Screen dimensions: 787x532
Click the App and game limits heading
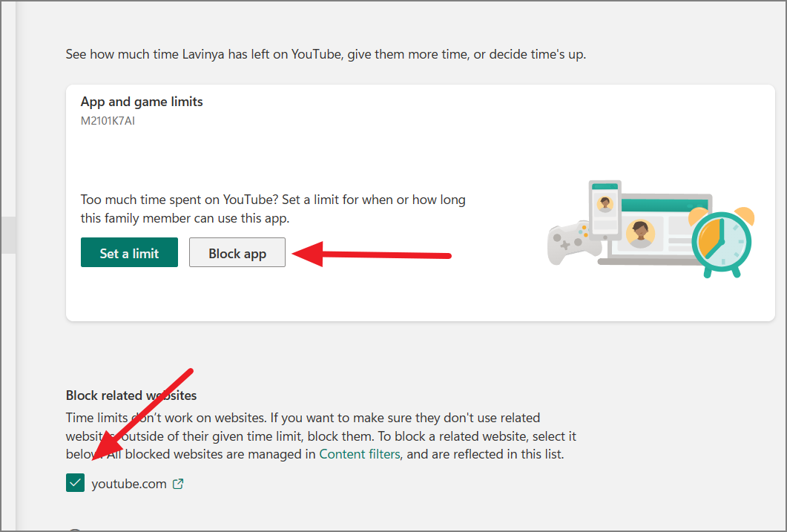[x=142, y=102]
